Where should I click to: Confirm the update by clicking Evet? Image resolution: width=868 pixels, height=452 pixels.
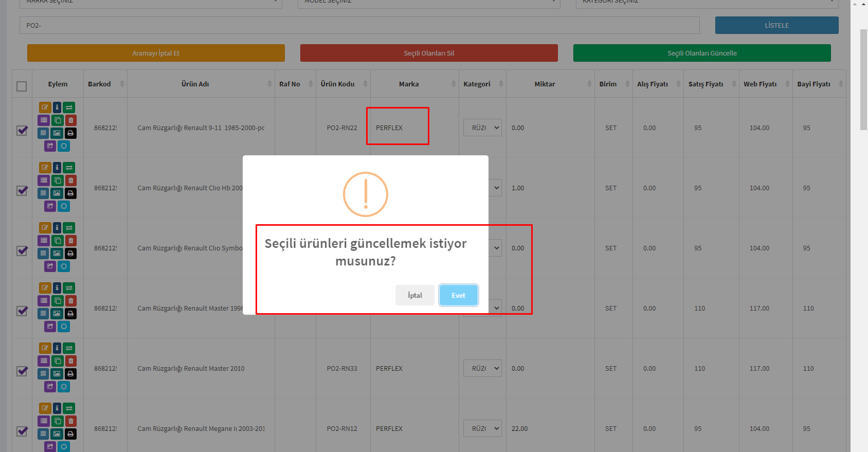point(458,295)
